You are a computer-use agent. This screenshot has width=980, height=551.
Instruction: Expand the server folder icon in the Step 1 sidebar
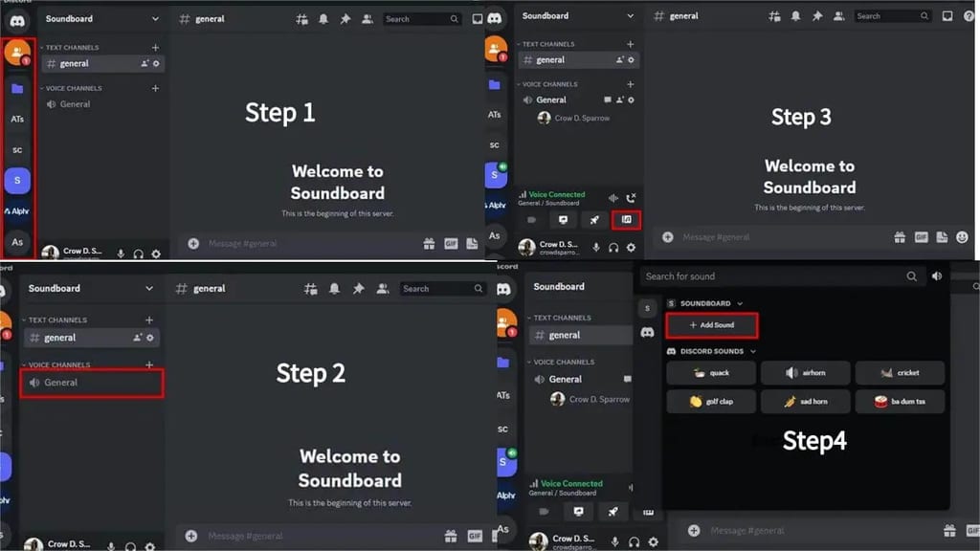coord(17,89)
